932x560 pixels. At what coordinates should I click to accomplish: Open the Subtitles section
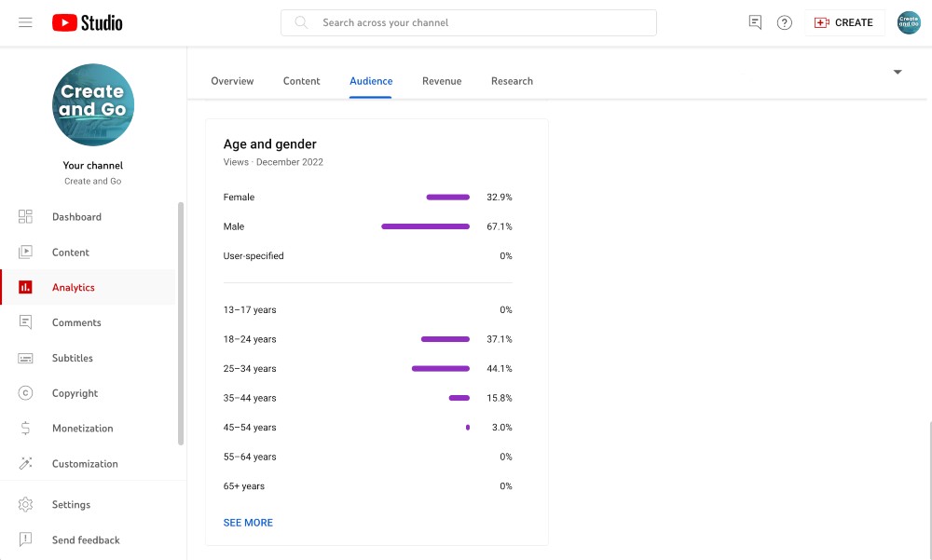(x=72, y=358)
